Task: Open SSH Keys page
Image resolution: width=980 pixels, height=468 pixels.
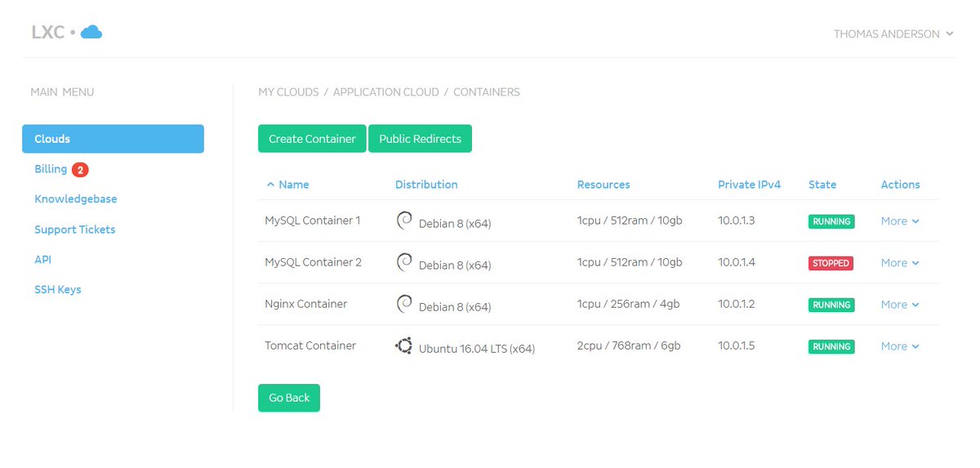Action: click(57, 290)
